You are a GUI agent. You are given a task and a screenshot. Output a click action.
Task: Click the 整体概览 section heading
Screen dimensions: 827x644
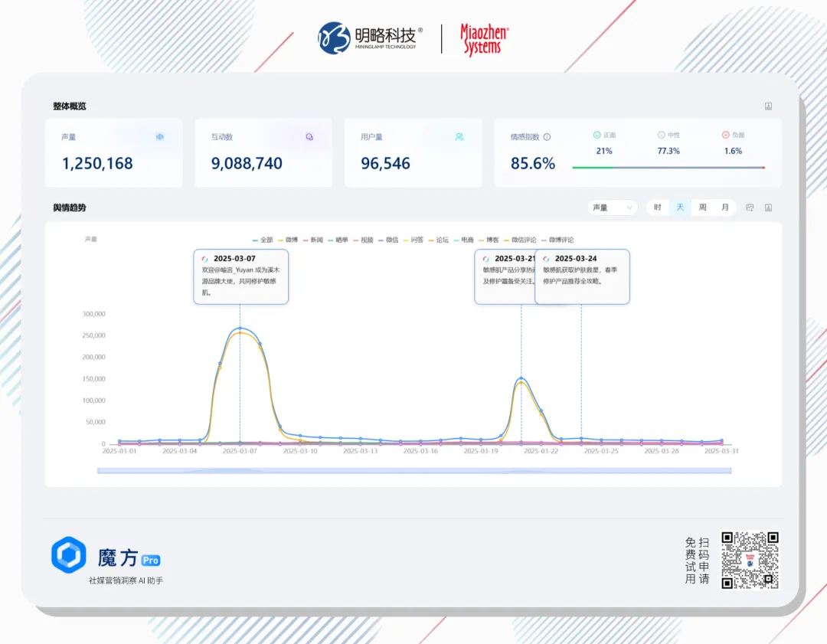[x=69, y=106]
